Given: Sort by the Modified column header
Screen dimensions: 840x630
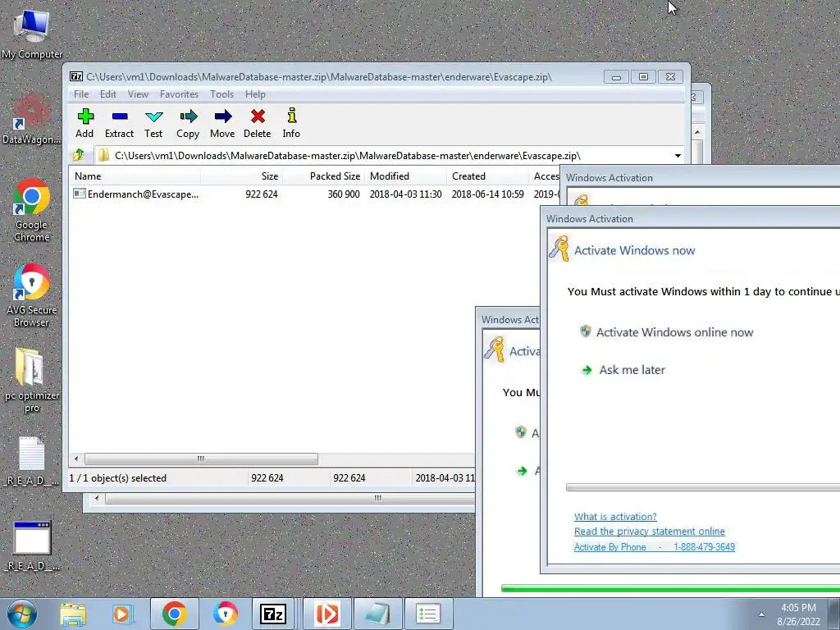Looking at the screenshot, I should [x=405, y=176].
